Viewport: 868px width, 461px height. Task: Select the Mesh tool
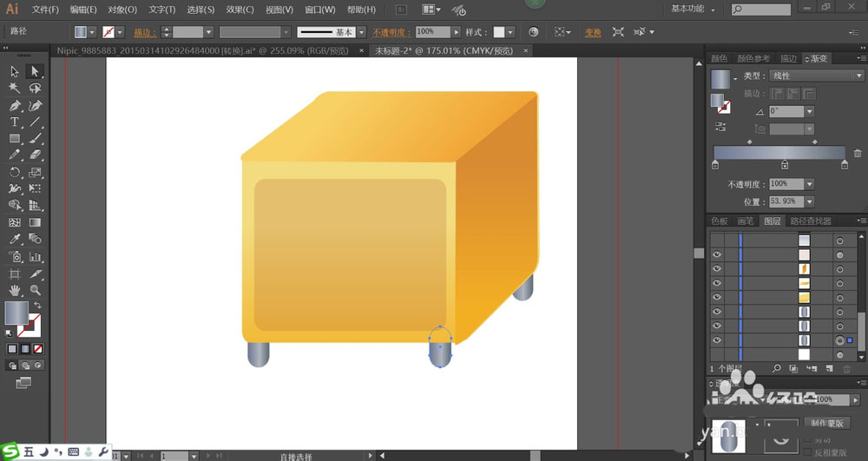pos(15,222)
